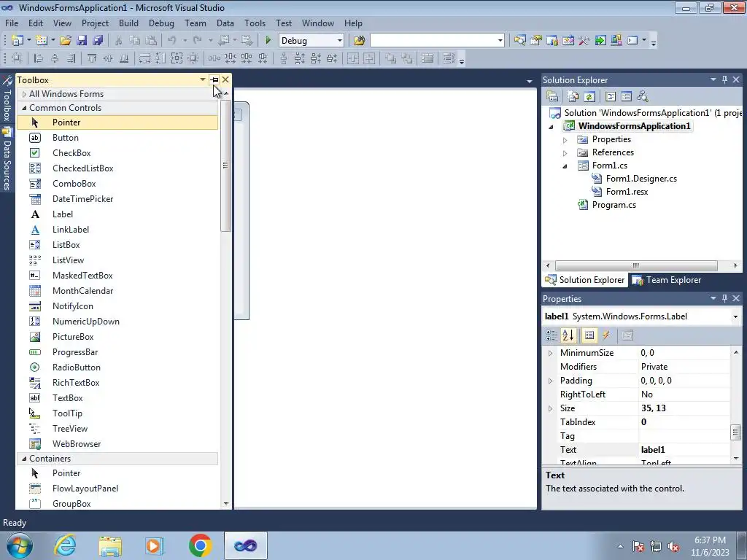
Task: Refresh the Solution Explorer
Action: tap(589, 97)
